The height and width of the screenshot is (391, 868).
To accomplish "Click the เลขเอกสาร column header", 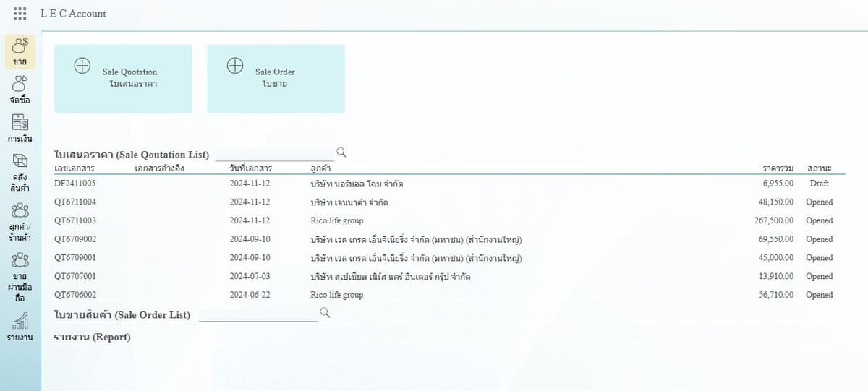I will click(x=75, y=168).
